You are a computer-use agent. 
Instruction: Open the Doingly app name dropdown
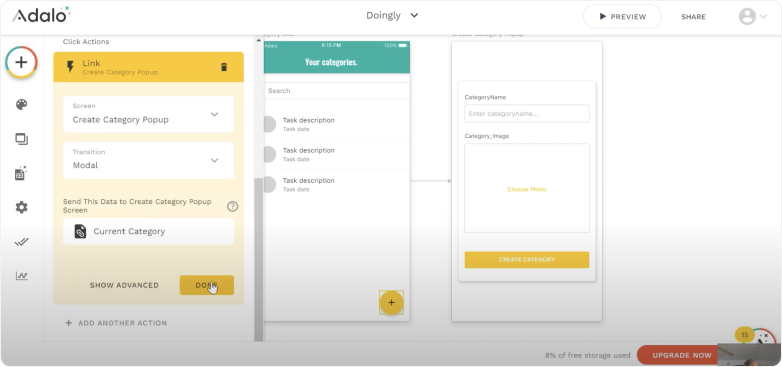tap(392, 15)
